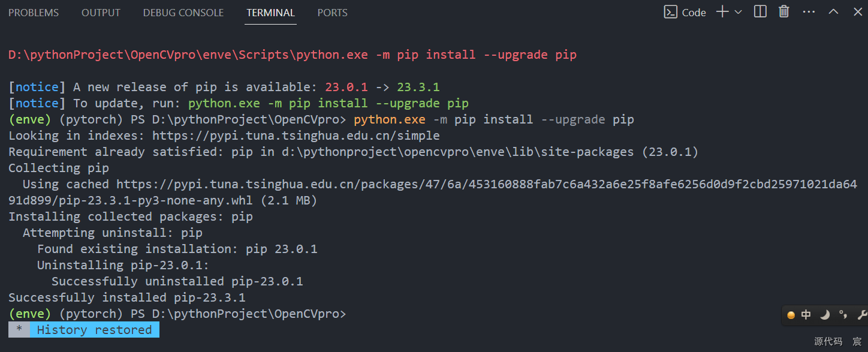Open the OUTPUT tab

101,13
